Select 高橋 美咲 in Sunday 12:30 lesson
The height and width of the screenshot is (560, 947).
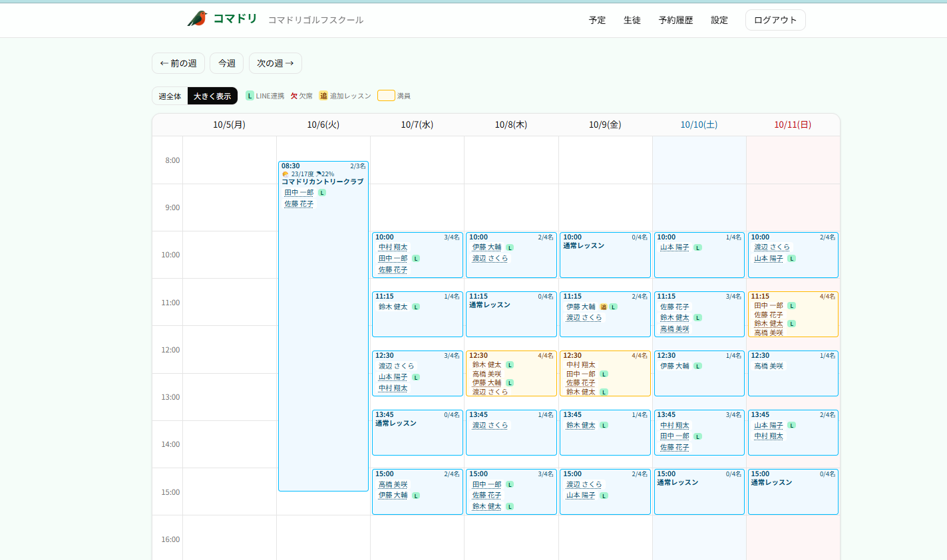(769, 366)
